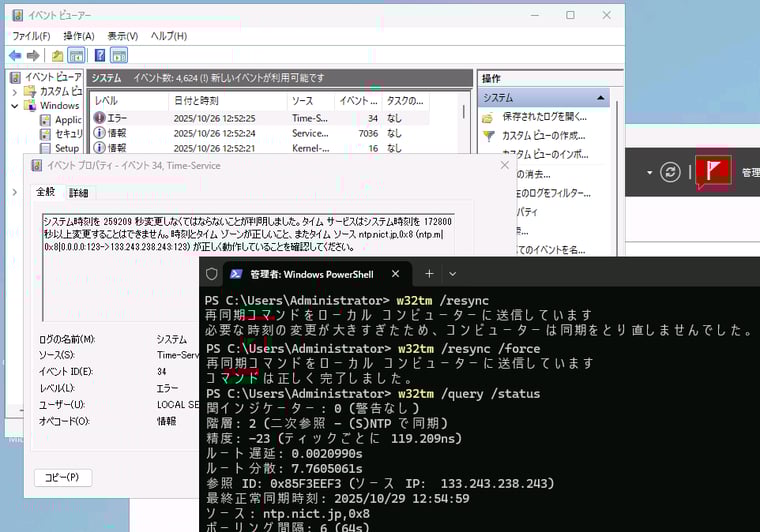This screenshot has width=760, height=532.
Task: Toggle the action pane toolbar icon
Action: pos(119,56)
